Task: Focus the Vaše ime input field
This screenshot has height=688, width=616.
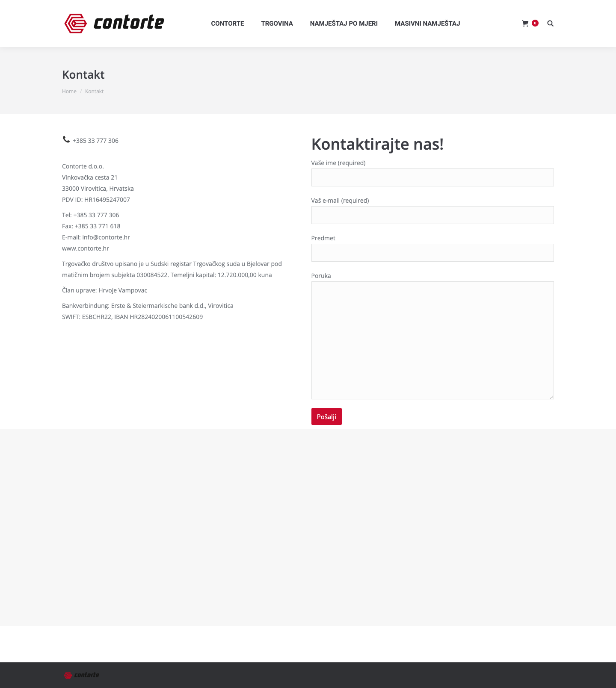Action: [x=432, y=177]
